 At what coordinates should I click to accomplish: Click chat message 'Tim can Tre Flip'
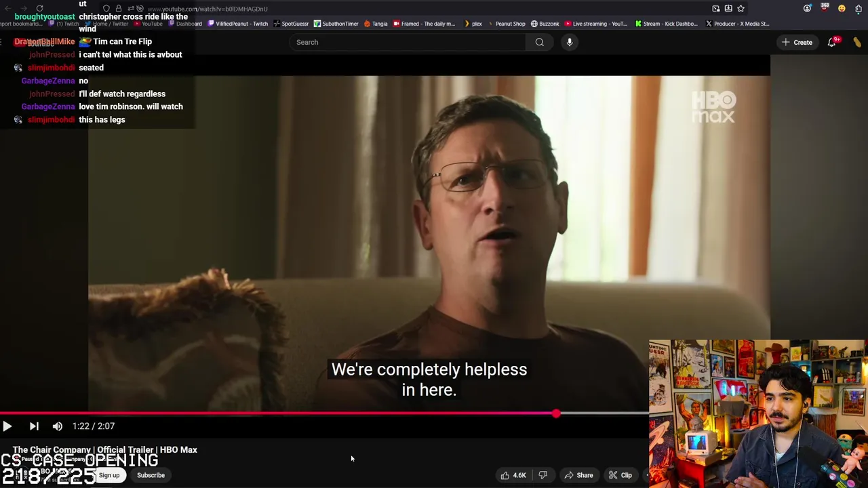tap(123, 42)
